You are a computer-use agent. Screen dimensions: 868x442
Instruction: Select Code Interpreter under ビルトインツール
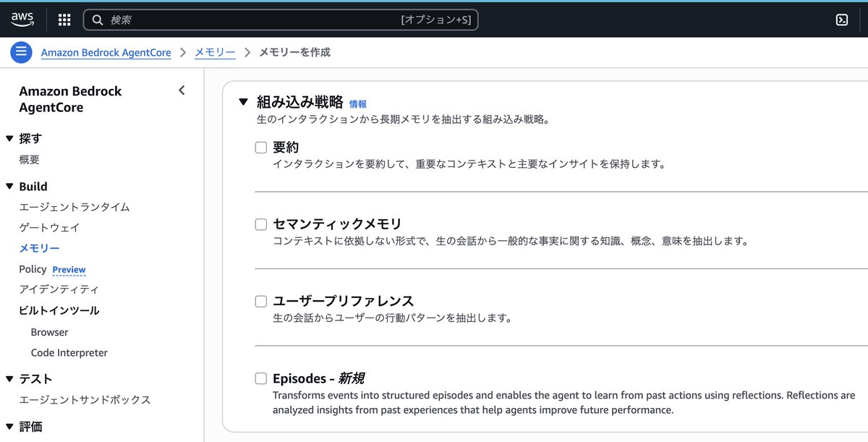[69, 352]
